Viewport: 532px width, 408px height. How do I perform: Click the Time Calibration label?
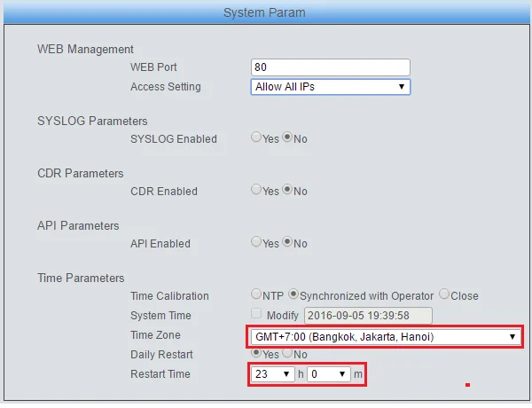(x=169, y=296)
